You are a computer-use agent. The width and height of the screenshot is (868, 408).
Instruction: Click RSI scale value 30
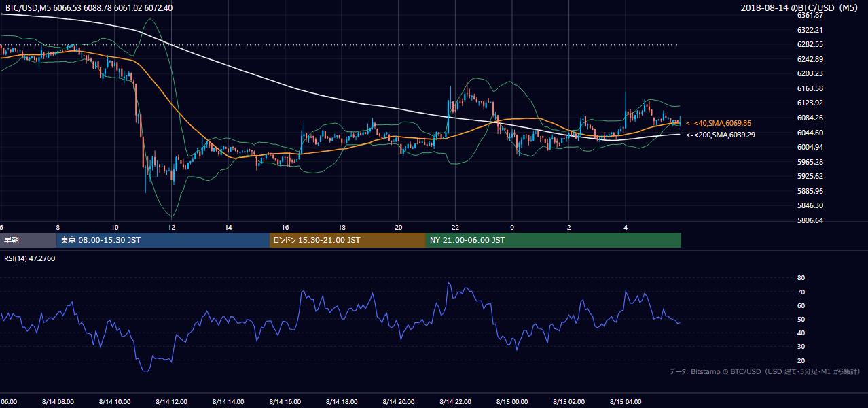[801, 347]
